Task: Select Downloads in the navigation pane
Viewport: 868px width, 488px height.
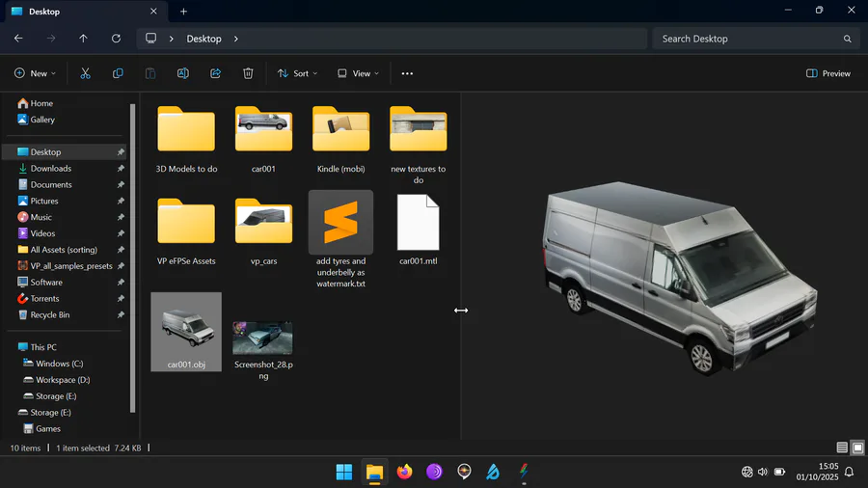Action: click(x=50, y=169)
